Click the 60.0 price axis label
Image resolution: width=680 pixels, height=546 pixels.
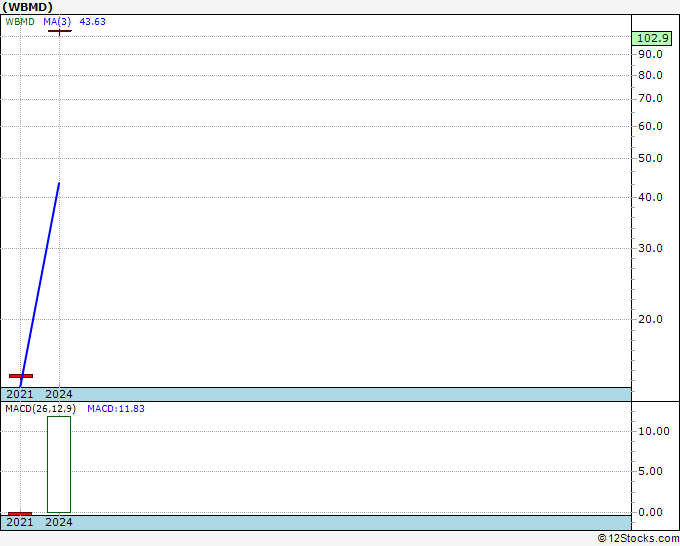tap(651, 126)
